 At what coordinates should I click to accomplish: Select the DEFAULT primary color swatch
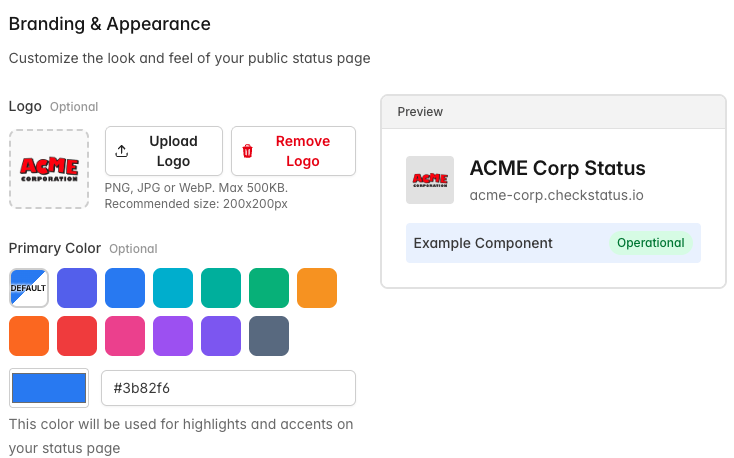[29, 288]
